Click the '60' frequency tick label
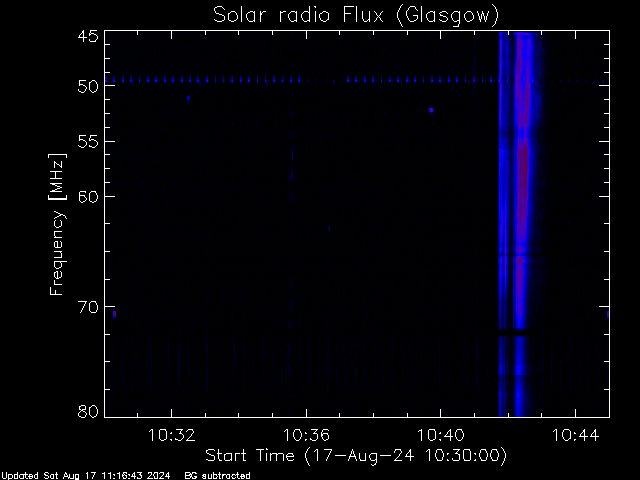Image resolution: width=640 pixels, height=480 pixels. click(88, 197)
